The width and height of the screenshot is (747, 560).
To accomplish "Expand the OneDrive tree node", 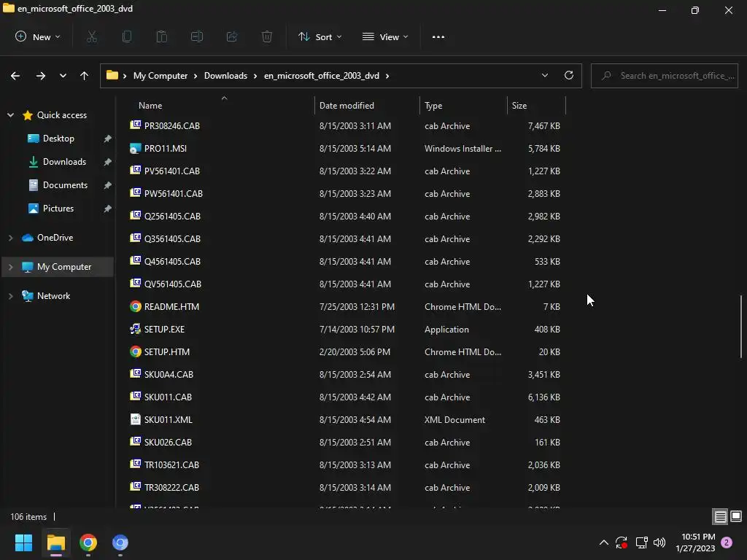I will point(10,237).
